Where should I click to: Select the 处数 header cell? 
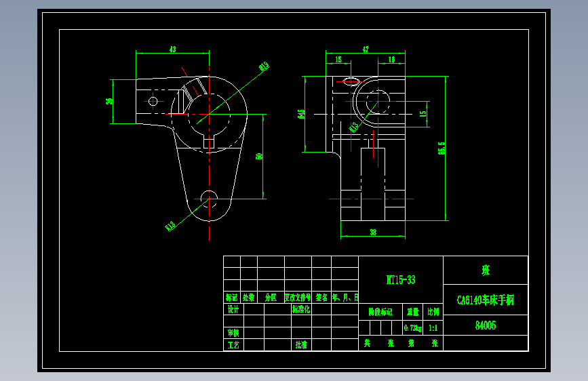click(249, 298)
